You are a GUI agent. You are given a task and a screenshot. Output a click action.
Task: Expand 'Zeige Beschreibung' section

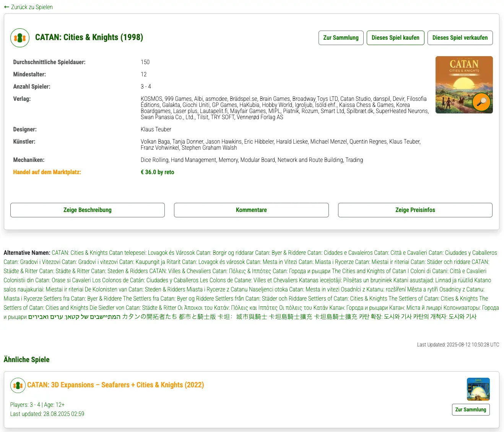[x=88, y=210]
